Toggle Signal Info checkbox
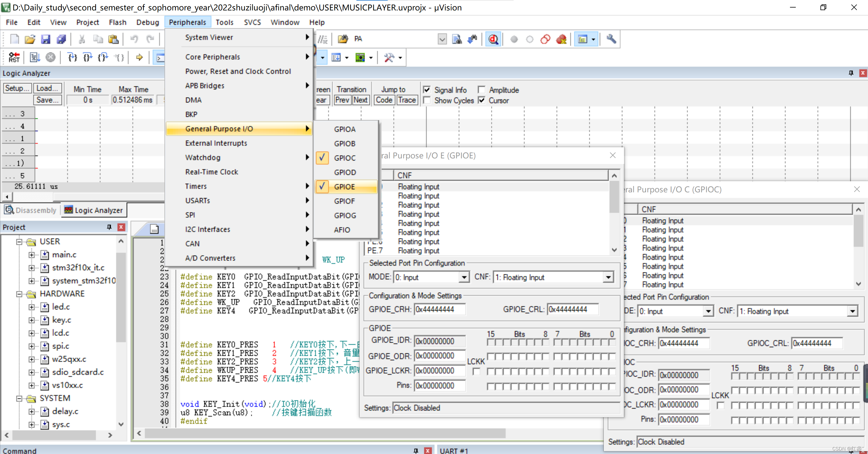 (427, 90)
